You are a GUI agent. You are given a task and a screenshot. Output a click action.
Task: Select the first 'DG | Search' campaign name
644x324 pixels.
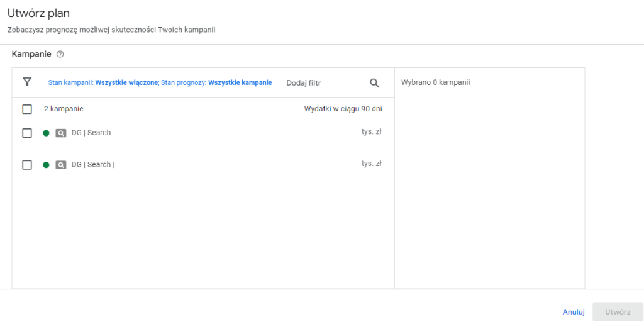click(x=91, y=133)
